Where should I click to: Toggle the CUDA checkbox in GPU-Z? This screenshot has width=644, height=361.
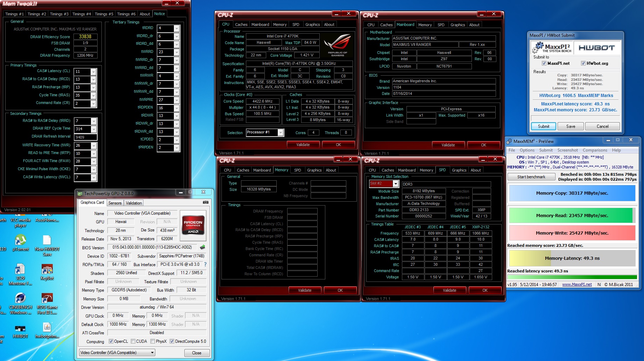tap(133, 341)
